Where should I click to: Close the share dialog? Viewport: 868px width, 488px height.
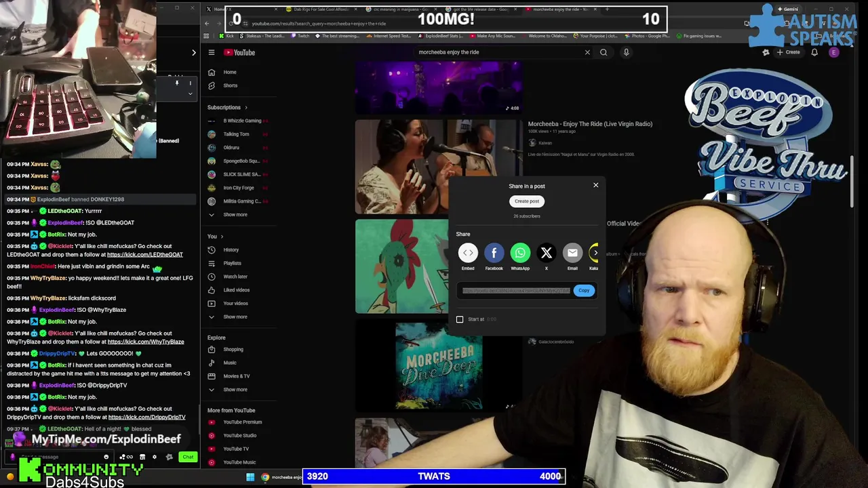click(x=596, y=185)
